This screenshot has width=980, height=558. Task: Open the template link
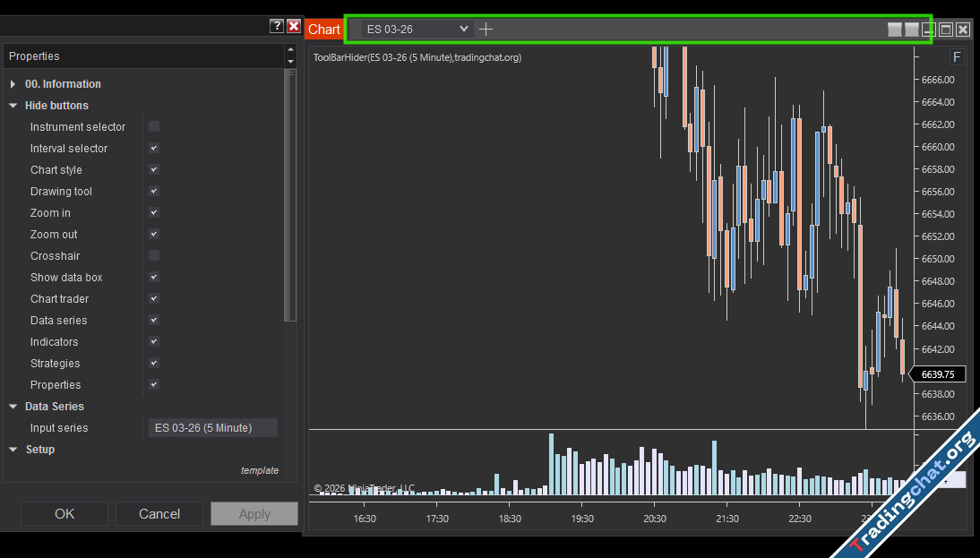[x=259, y=470]
